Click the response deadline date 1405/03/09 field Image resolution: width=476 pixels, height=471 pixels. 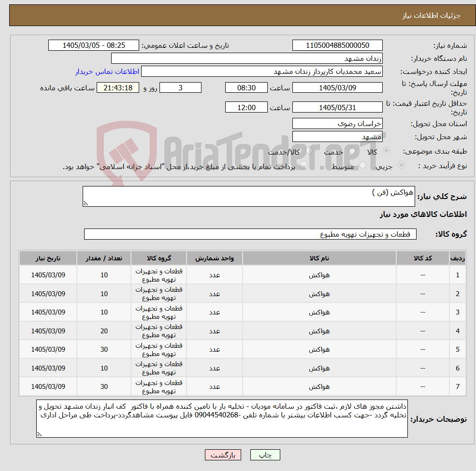coord(337,88)
